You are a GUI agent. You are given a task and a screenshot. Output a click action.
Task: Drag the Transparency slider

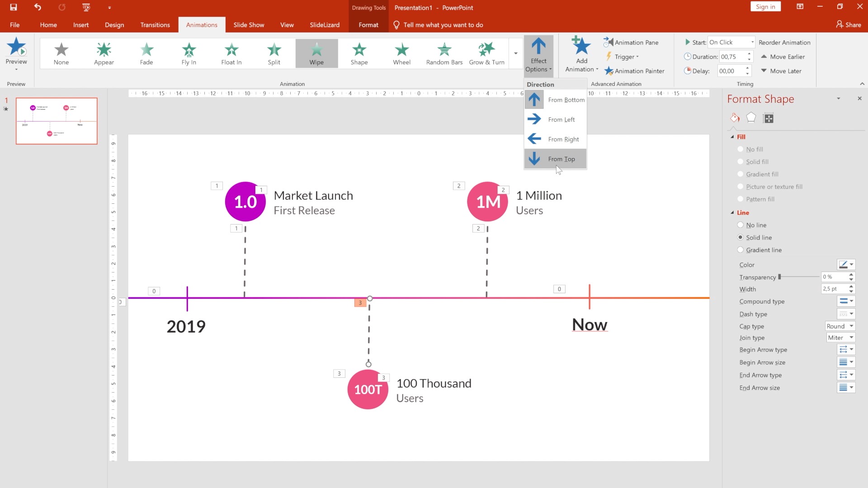(780, 277)
